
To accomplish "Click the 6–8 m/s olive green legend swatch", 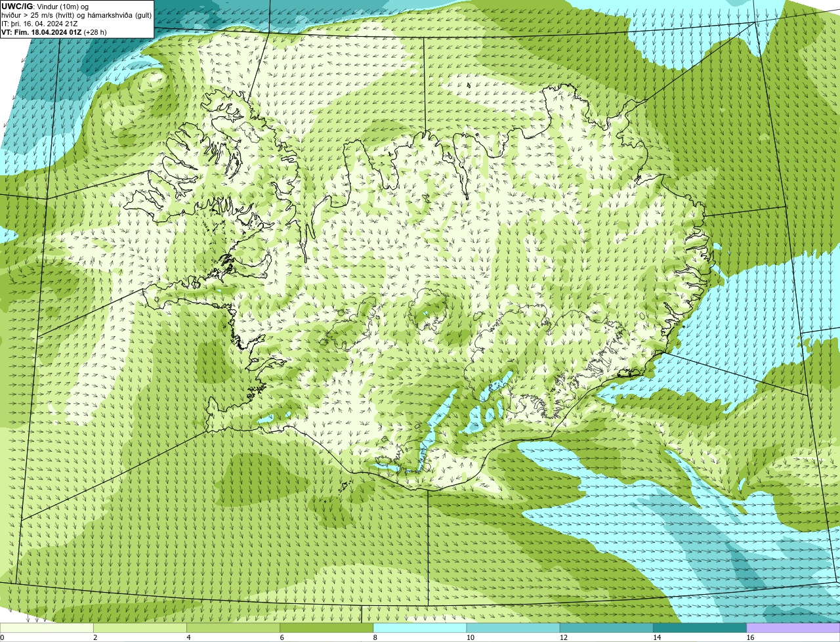I will 327,628.
